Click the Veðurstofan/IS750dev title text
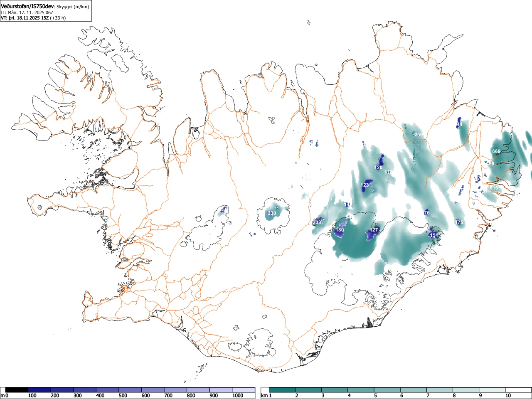 pos(27,7)
